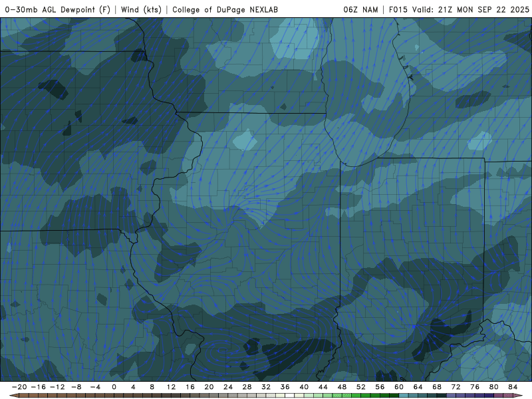Screen dimensions: 532x399
Task: Select the "06Z NAM" model run label
Action: point(360,9)
